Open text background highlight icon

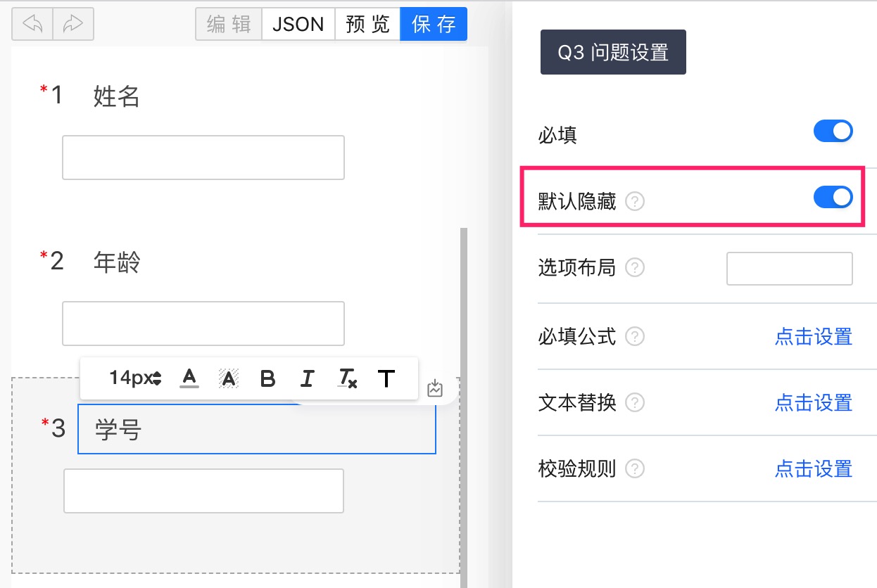coord(227,378)
